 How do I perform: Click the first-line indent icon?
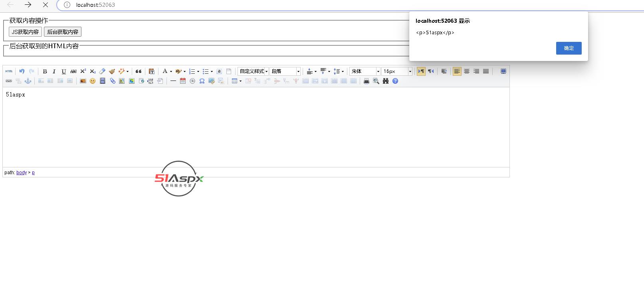[444, 71]
